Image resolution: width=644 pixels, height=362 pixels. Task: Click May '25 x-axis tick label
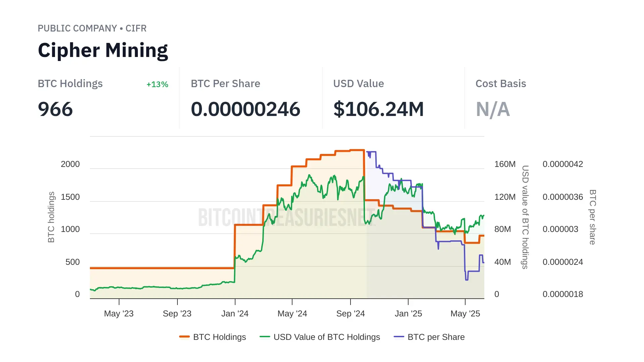(465, 314)
